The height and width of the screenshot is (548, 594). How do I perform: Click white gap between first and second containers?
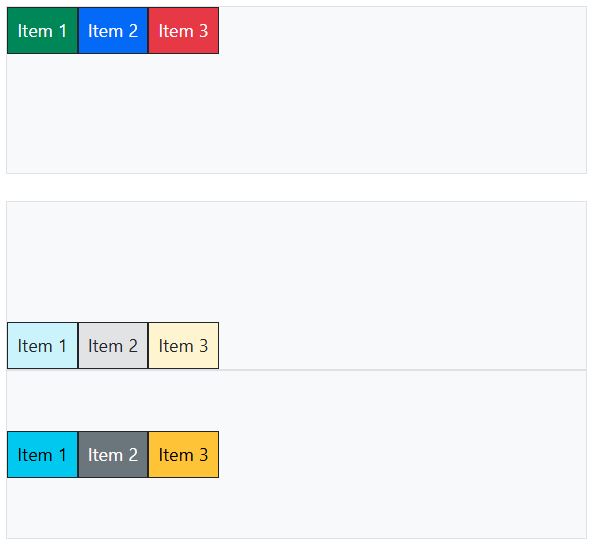click(x=297, y=187)
